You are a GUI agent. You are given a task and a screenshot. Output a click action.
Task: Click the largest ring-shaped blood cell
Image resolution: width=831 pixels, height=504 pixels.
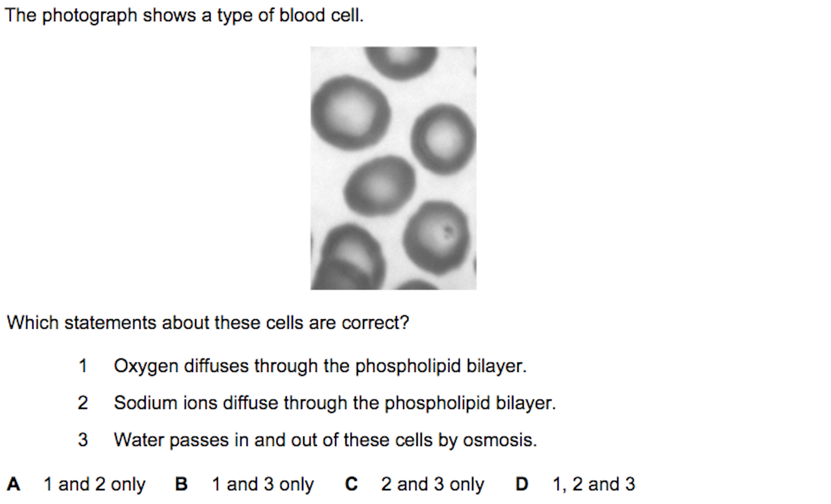pyautogui.click(x=350, y=113)
